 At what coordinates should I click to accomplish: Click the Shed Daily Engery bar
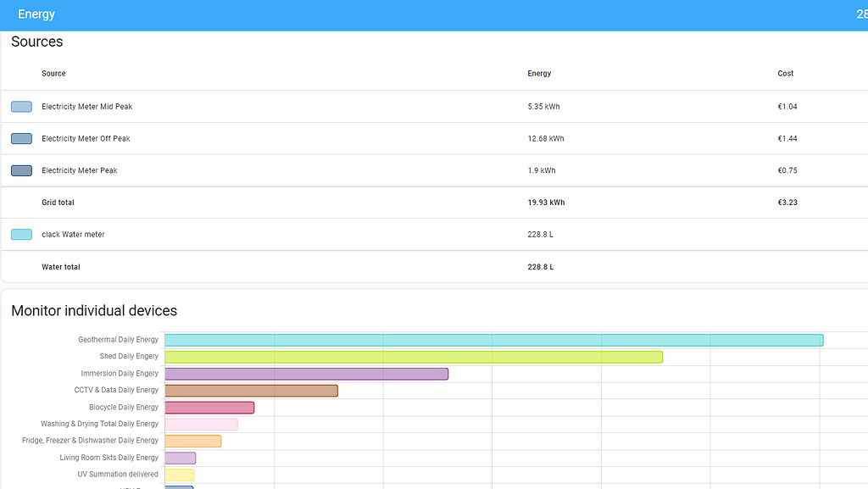414,358
